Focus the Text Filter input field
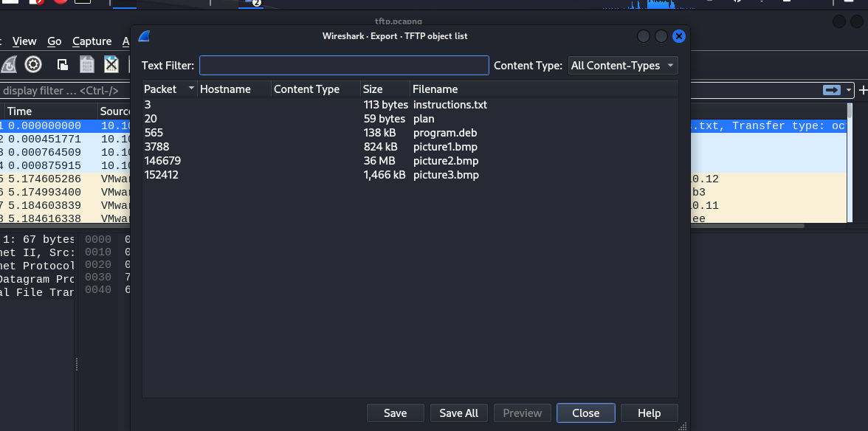This screenshot has width=868, height=431. pyautogui.click(x=344, y=65)
